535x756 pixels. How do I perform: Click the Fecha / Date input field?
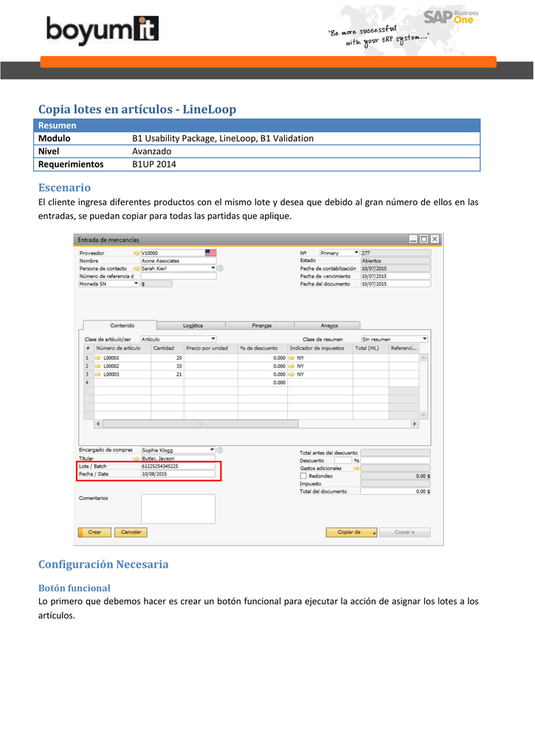click(178, 474)
